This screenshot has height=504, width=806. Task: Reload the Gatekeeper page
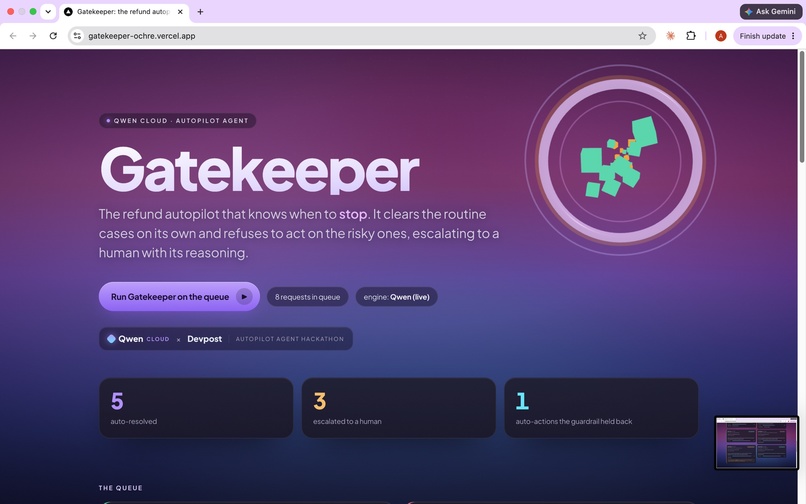(x=53, y=36)
